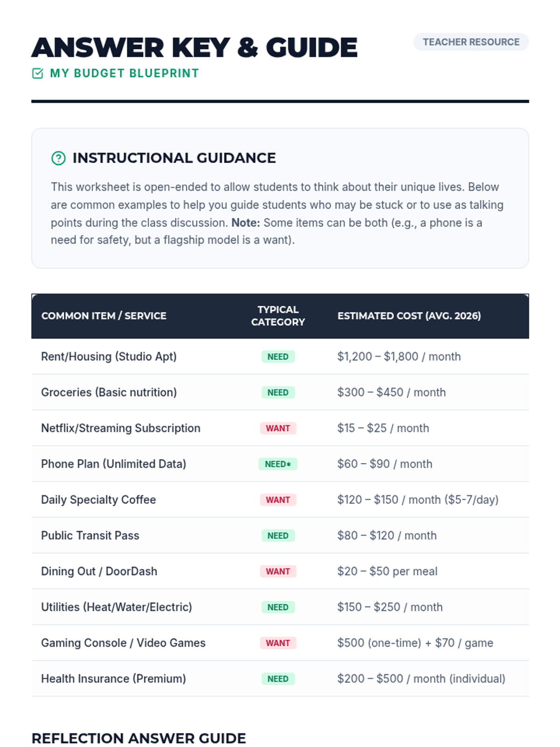Click the checkmark icon beside My Budget Blueprint
The height and width of the screenshot is (747, 560).
38,73
